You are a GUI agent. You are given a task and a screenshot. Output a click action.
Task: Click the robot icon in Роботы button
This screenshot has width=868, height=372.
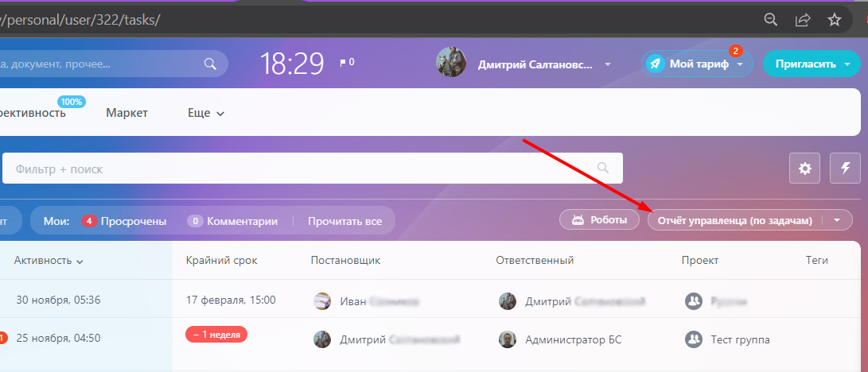(x=578, y=219)
